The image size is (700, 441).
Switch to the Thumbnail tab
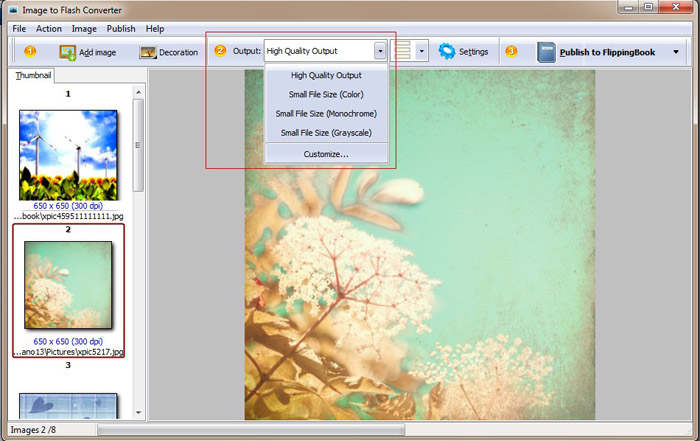coord(33,75)
